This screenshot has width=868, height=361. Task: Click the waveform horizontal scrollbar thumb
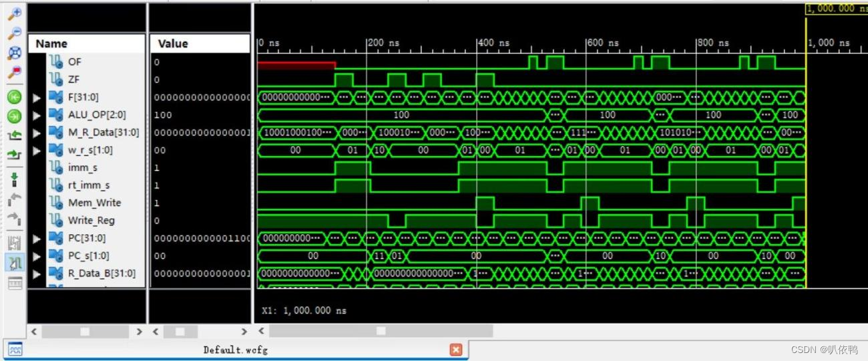tap(381, 331)
